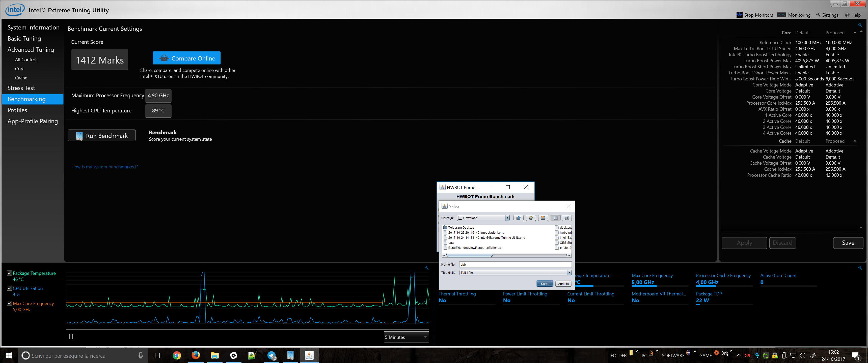Select All Controls under Advanced Tuning
Screen dimensions: 868x363
pyautogui.click(x=26, y=59)
